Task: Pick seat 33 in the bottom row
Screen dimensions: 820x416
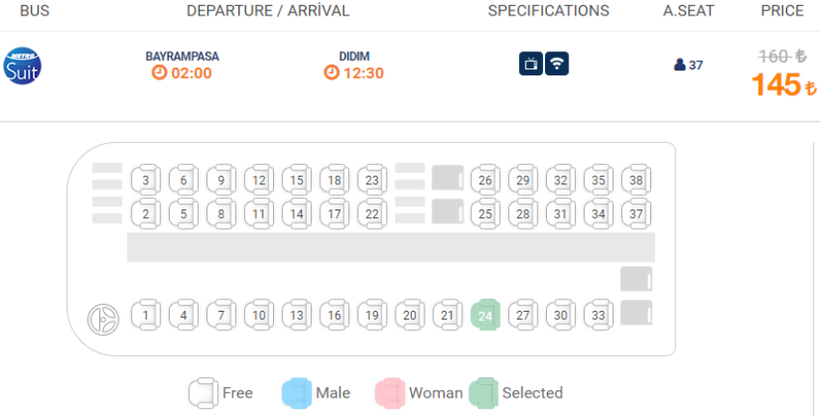Action: [x=598, y=315]
